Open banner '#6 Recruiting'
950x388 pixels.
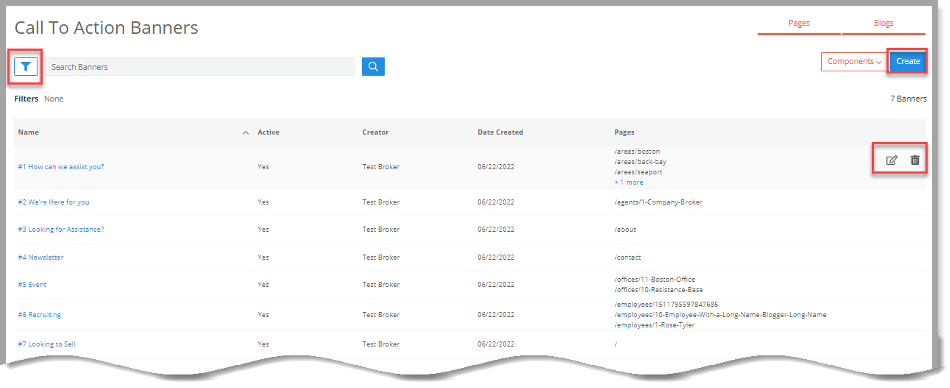[39, 315]
